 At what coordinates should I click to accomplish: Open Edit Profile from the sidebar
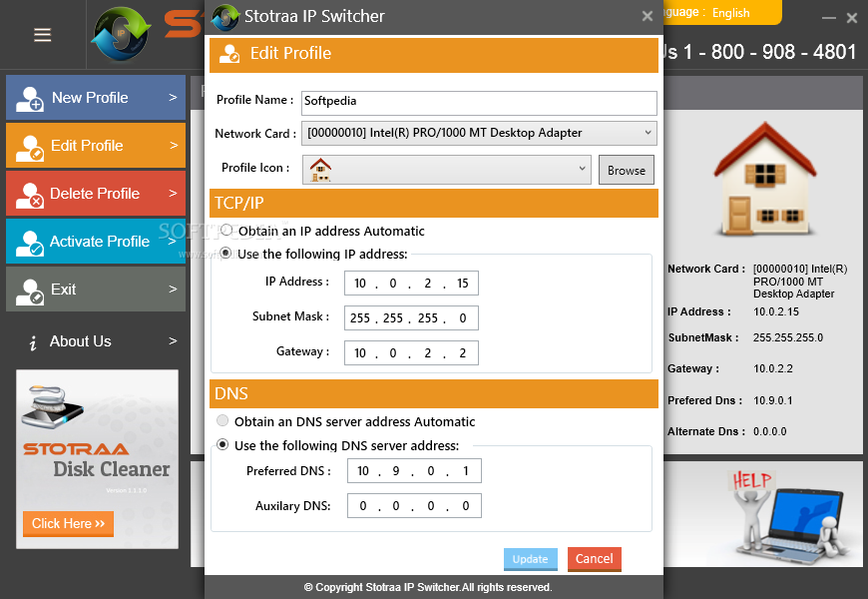click(x=96, y=145)
